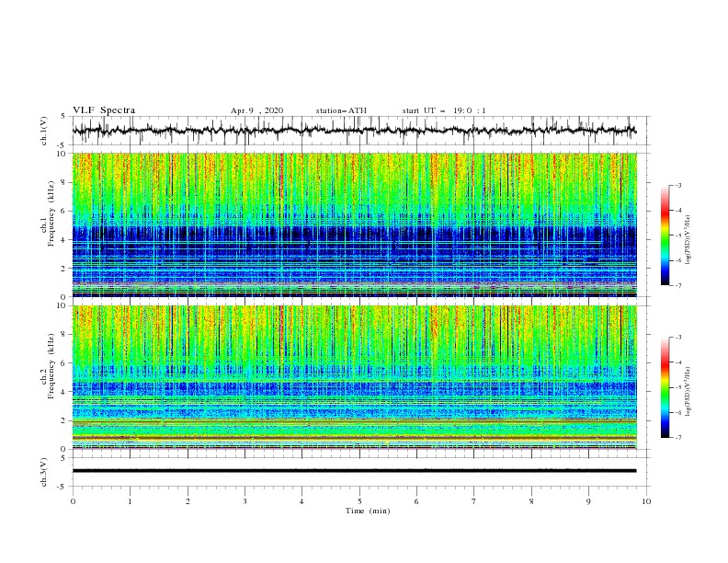This screenshot has width=728, height=563.
Task: Click the time axis tick label "9"
Action: tap(588, 501)
